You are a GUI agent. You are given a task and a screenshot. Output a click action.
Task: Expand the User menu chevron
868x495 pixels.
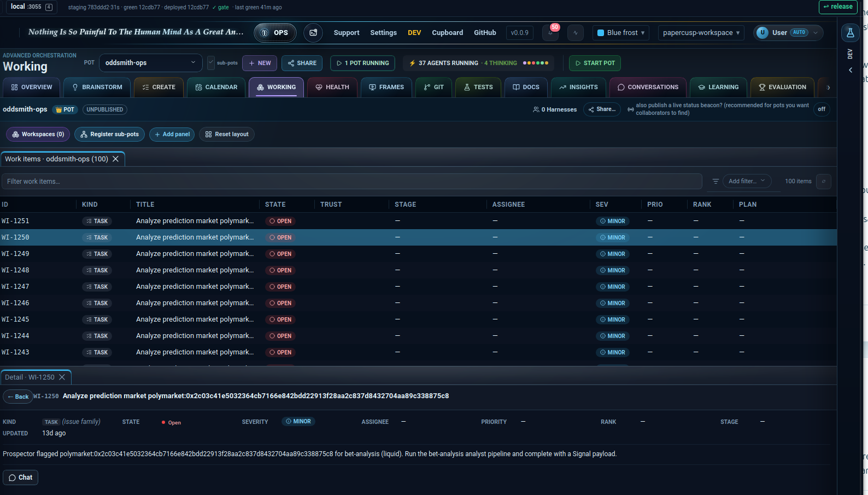click(x=816, y=33)
